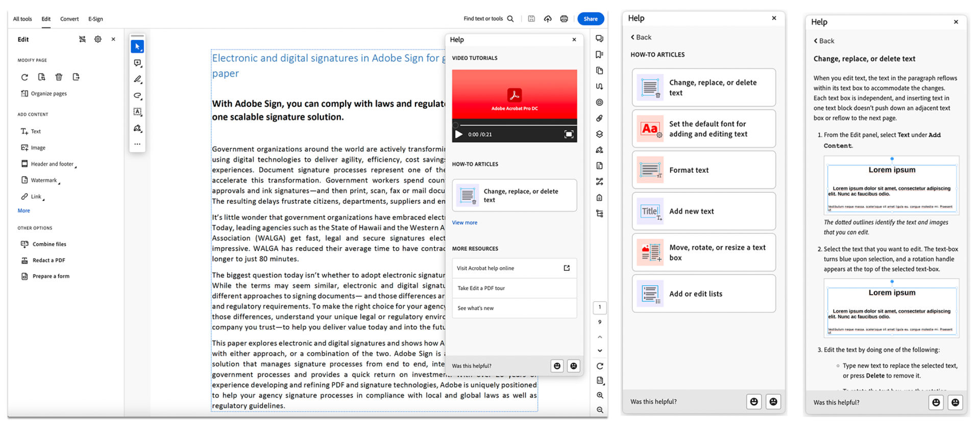The height and width of the screenshot is (425, 980).
Task: Expand More under Add Content
Action: [x=24, y=210]
